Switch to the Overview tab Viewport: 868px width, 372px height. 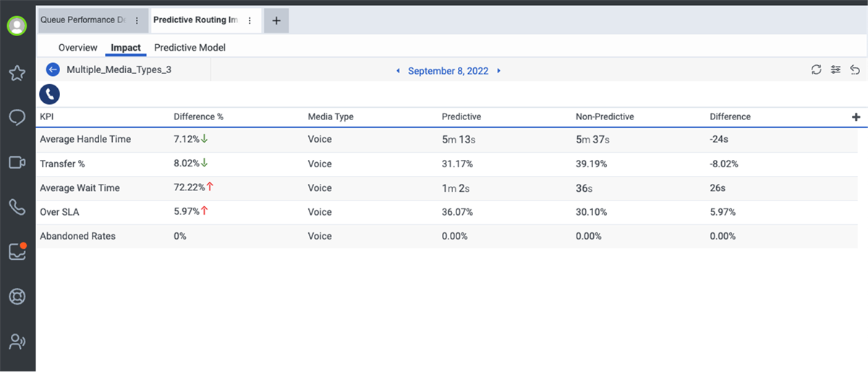[x=77, y=48]
